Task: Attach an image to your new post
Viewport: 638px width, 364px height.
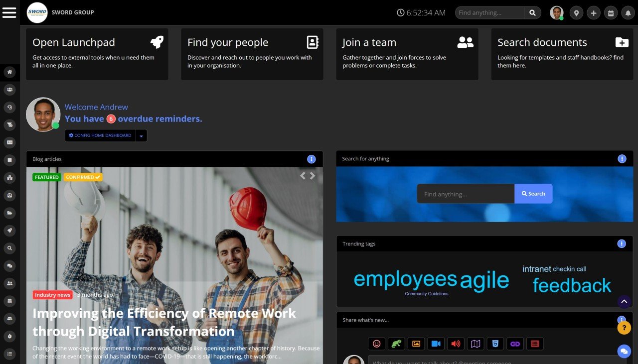Action: 416,344
